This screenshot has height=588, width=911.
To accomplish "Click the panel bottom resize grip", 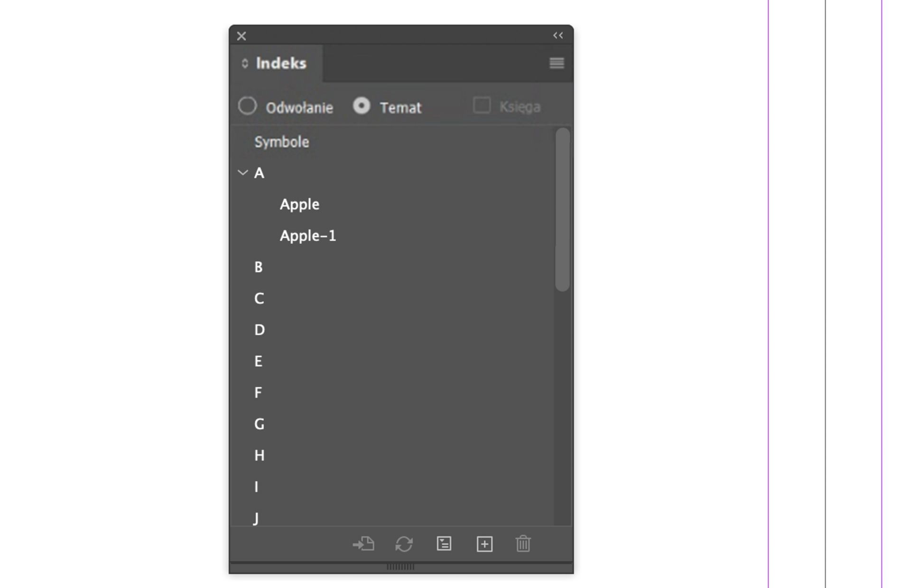I will coord(400,567).
